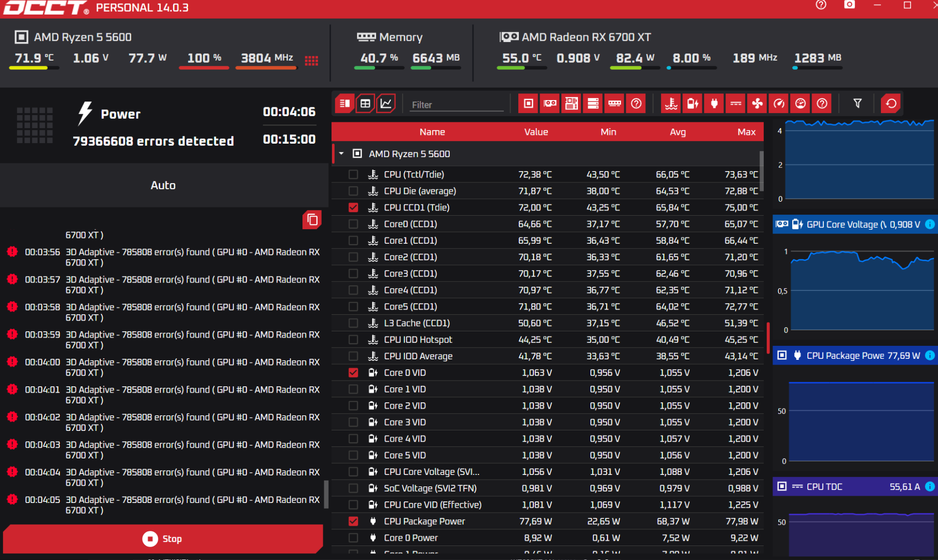938x560 pixels.
Task: Stop the running Power test
Action: coord(163,539)
